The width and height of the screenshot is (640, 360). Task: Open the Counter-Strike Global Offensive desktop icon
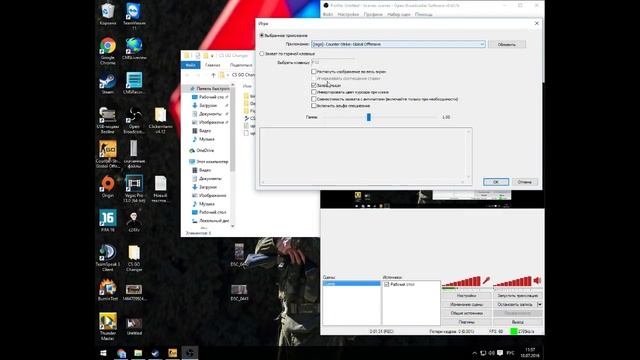tap(108, 154)
